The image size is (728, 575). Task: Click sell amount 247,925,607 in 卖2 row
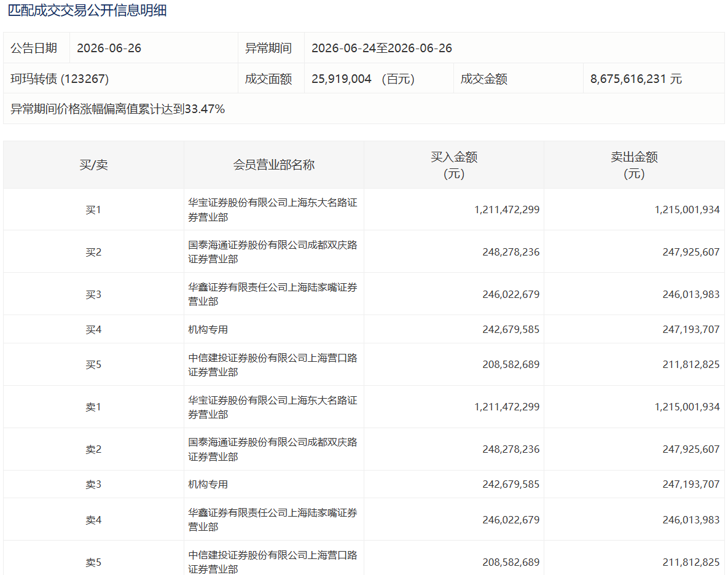click(691, 449)
